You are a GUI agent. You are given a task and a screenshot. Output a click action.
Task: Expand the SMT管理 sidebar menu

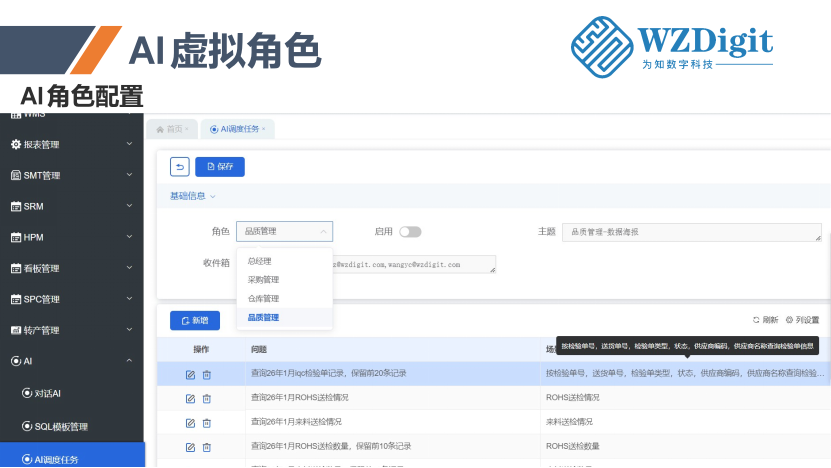point(72,175)
